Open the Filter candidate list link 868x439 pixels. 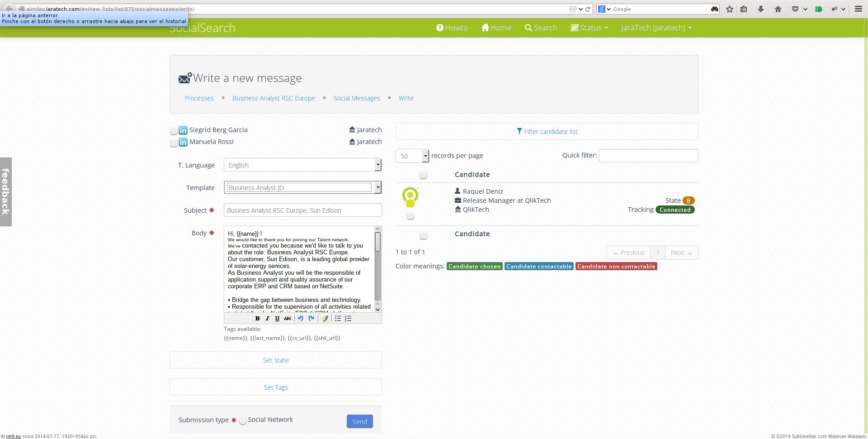[x=547, y=132]
